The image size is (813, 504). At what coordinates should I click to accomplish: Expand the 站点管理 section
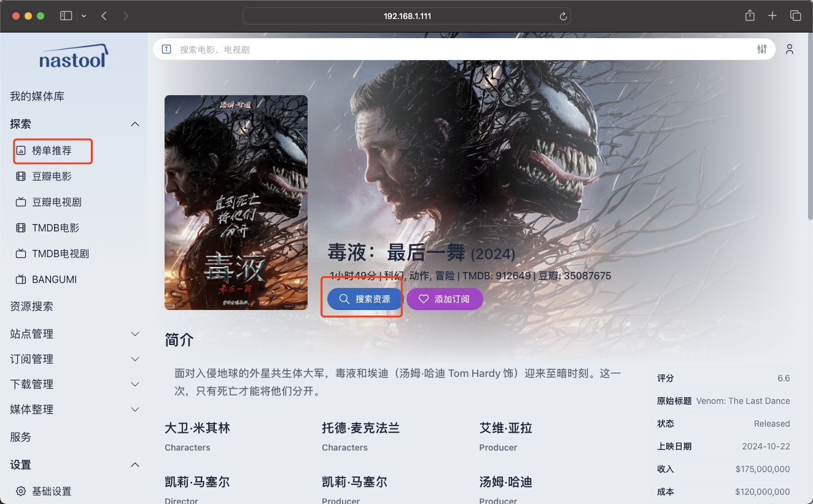tap(136, 334)
